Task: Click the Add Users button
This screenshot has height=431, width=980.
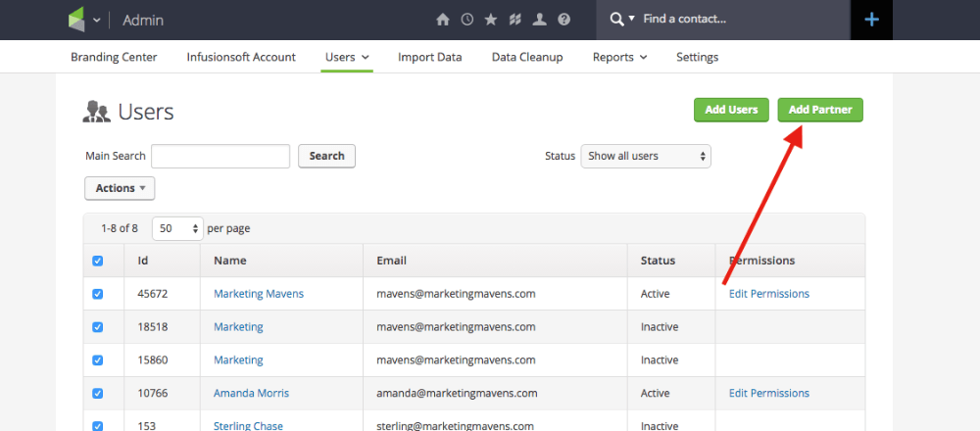Action: [x=731, y=110]
